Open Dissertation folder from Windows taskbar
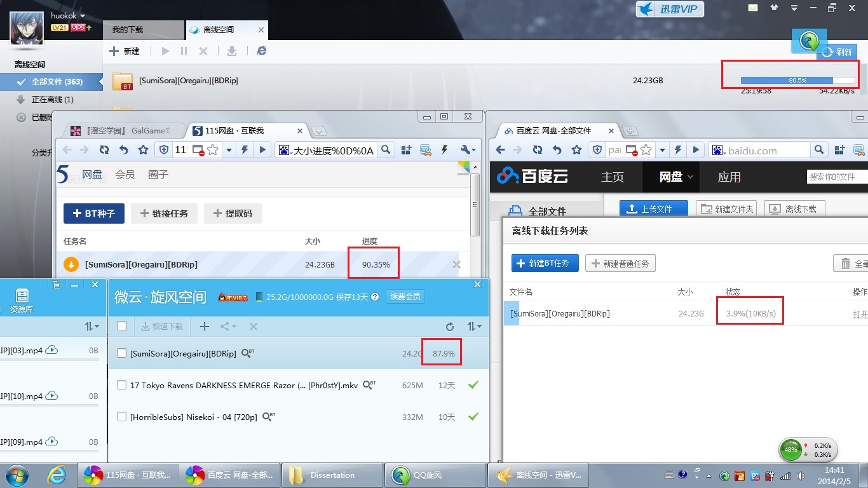 (x=332, y=475)
